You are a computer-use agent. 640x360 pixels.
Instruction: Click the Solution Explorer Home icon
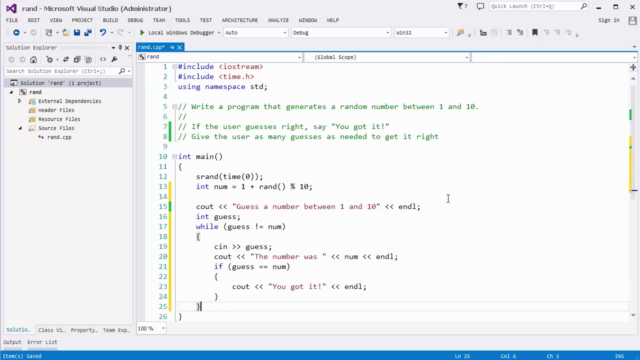pos(33,60)
